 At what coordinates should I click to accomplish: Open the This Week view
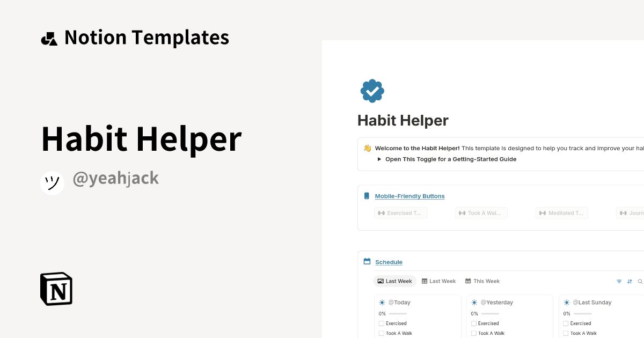pyautogui.click(x=482, y=281)
